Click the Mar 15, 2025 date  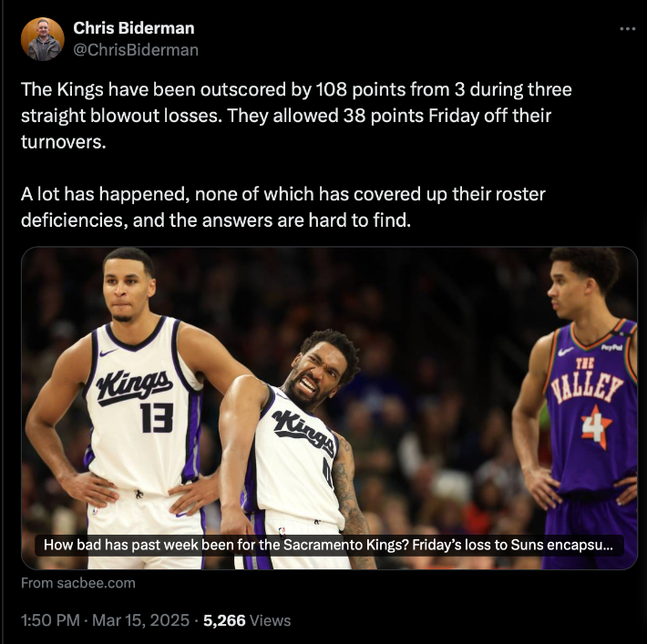coord(140,620)
